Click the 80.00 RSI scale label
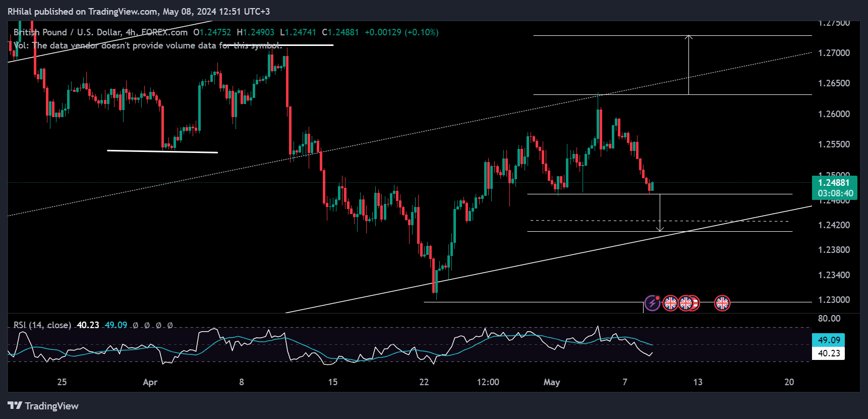This screenshot has width=868, height=419. (829, 319)
